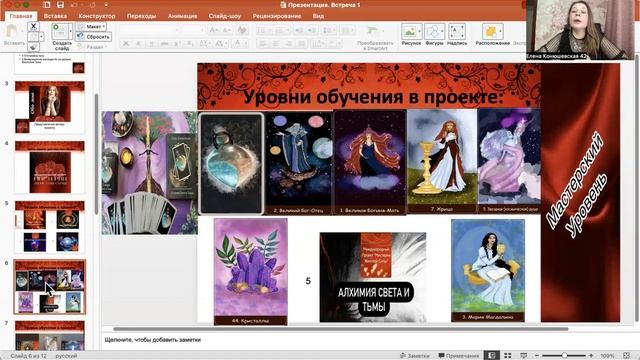This screenshot has height=360, width=640.
Task: Click the sidebar layout icon in title bar
Action: click(x=47, y=5)
